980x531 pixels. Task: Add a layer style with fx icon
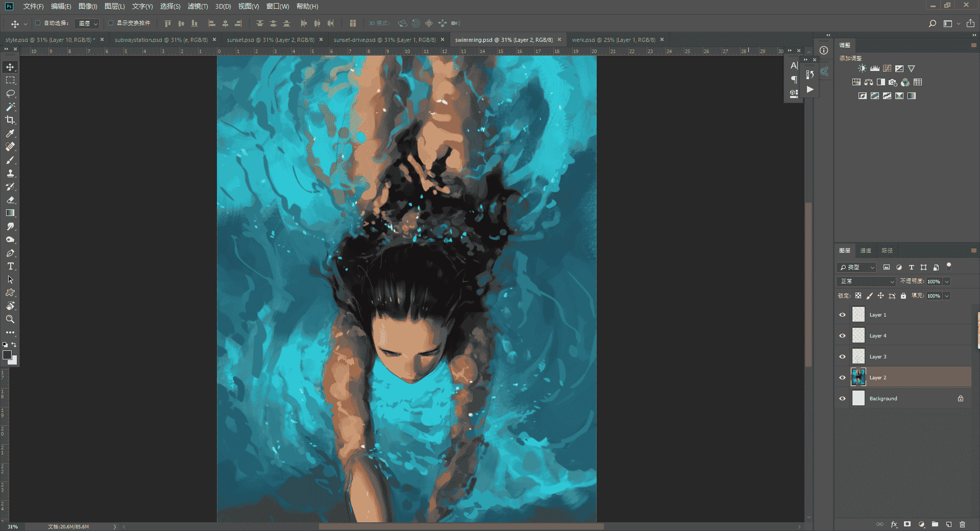894,524
